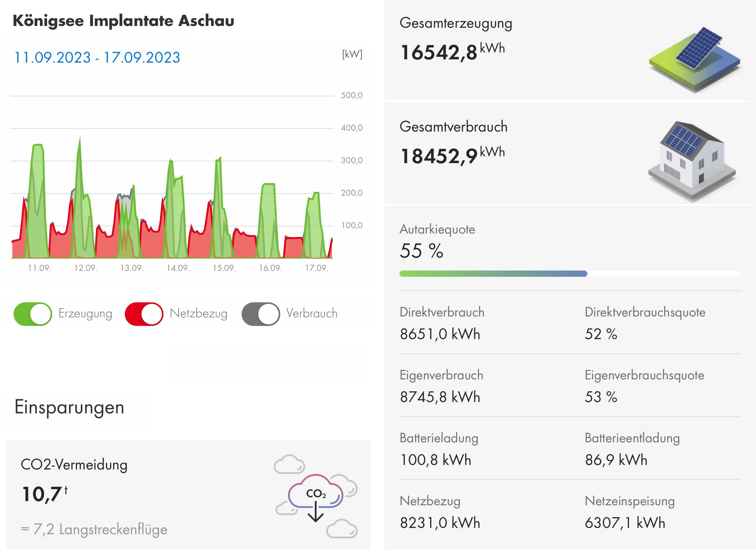The height and width of the screenshot is (550, 756).
Task: Click the Gesamtverbrauch 18452,9 kWh value
Action: point(452,156)
